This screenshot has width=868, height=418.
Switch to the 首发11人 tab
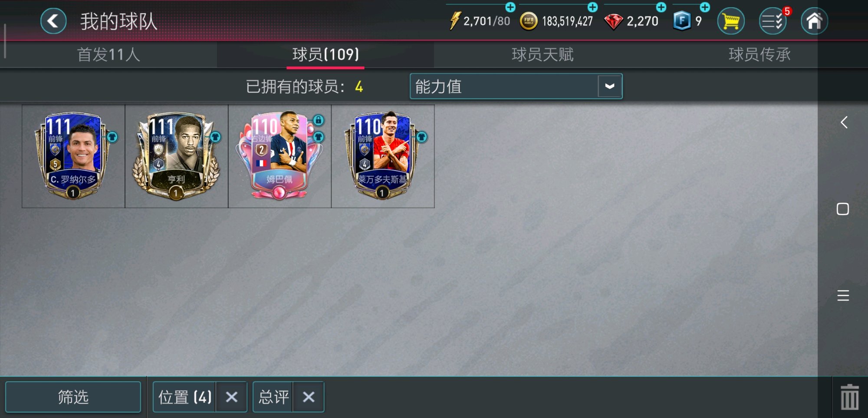pos(108,55)
